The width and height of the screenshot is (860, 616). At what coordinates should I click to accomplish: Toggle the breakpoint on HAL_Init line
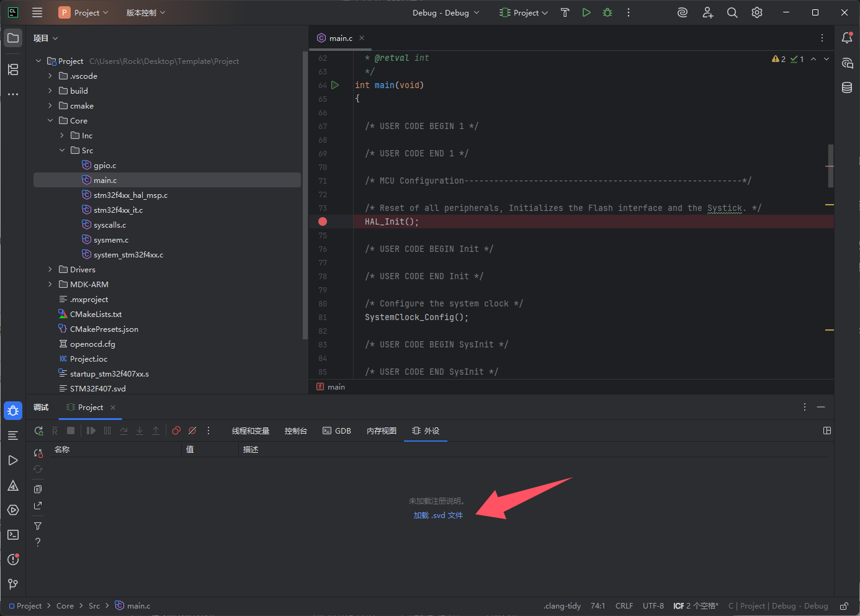[x=323, y=221]
